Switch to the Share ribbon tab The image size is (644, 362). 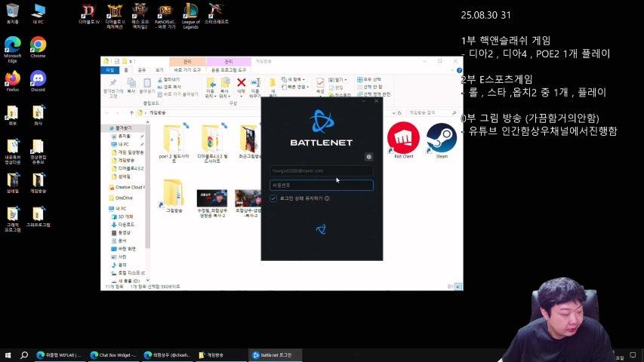[142, 70]
